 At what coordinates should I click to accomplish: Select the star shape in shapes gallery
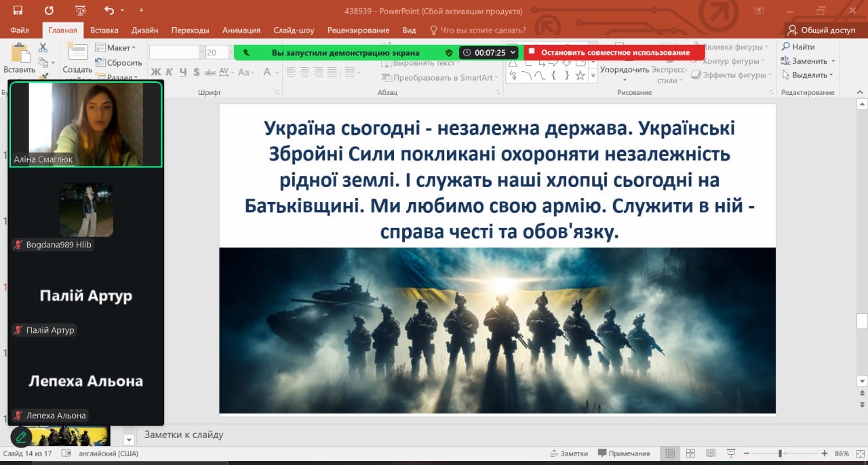[580, 75]
